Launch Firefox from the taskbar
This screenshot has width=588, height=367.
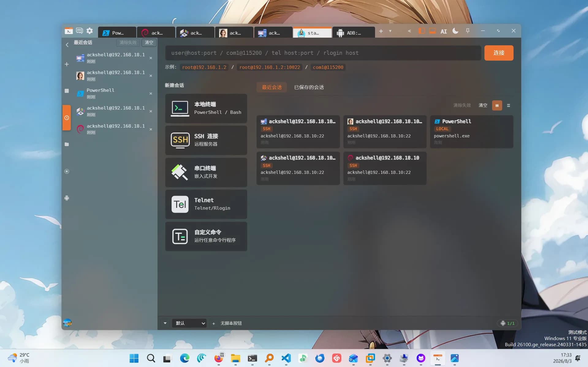219,358
